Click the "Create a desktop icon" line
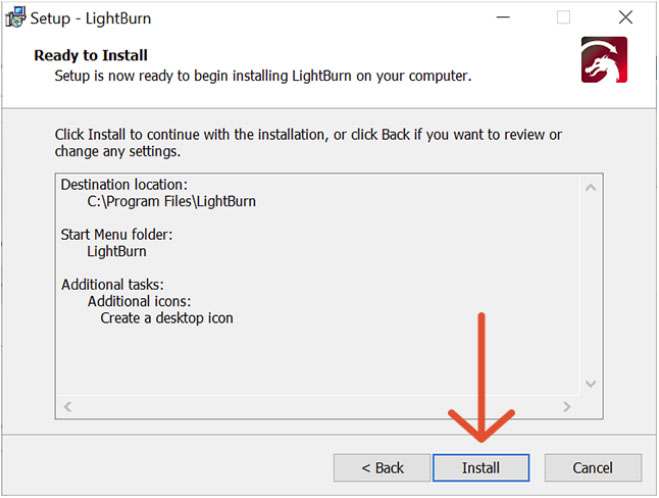659x498 pixels. 167,318
